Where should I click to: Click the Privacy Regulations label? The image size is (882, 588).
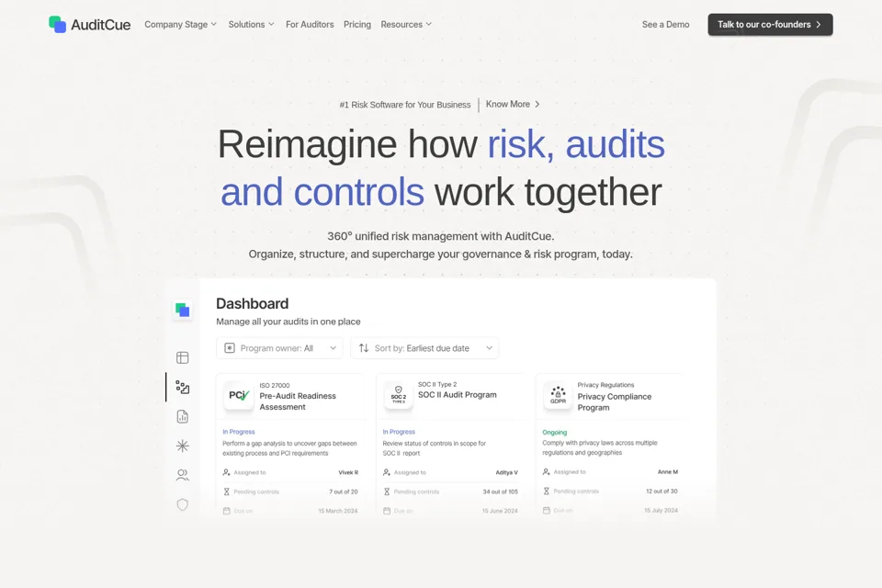coord(605,385)
